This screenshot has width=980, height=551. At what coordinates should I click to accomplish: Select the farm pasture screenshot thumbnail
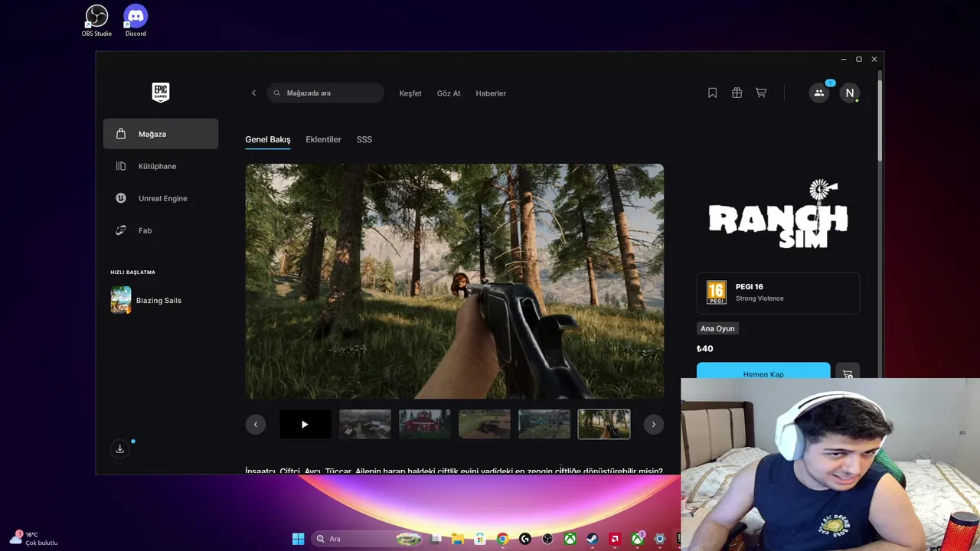point(544,424)
